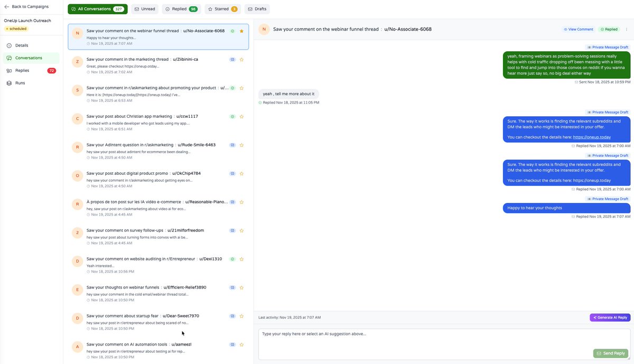
Task: Open the underlined https://oneup.today link in message
Action: [x=592, y=137]
